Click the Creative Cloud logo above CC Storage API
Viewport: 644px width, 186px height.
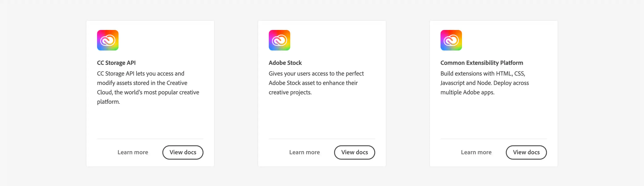click(108, 40)
